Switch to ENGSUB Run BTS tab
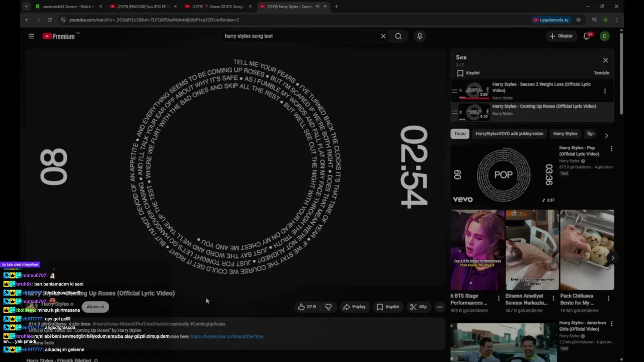Image resolution: width=644 pixels, height=362 pixels. coord(143,7)
